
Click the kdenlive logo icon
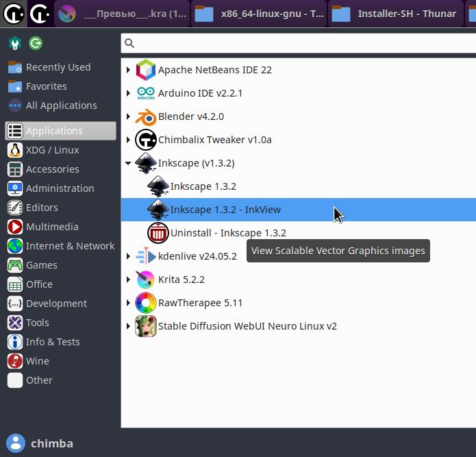(146, 256)
